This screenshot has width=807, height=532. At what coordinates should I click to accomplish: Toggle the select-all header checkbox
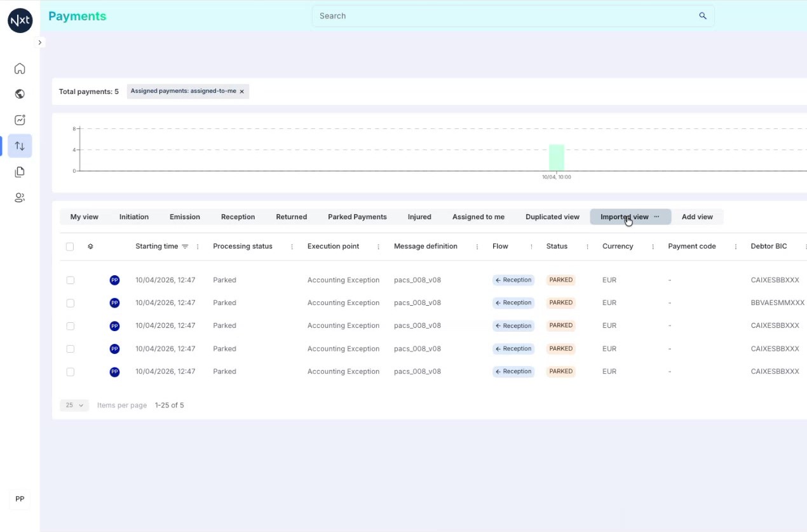coord(70,247)
